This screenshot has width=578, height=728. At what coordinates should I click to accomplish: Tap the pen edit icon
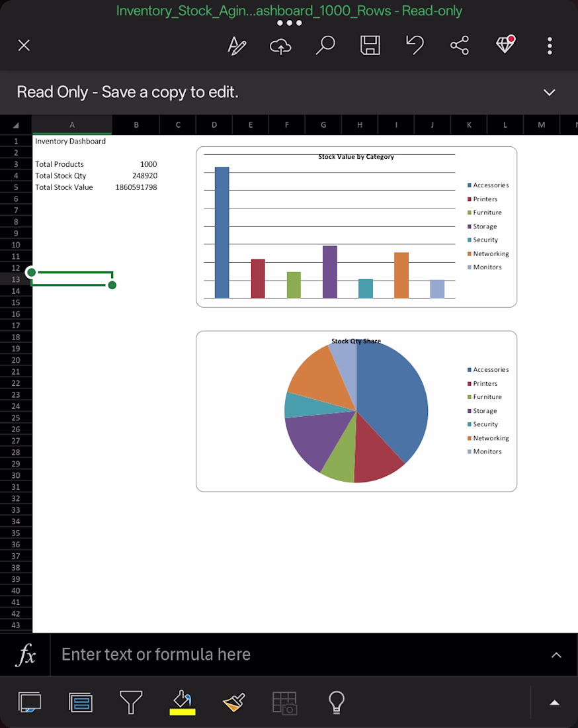coord(237,46)
